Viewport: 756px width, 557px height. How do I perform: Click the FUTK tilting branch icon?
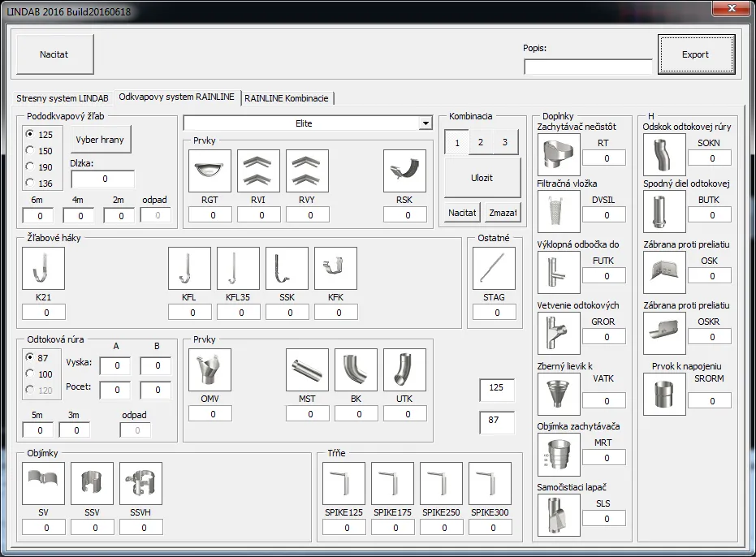click(559, 272)
